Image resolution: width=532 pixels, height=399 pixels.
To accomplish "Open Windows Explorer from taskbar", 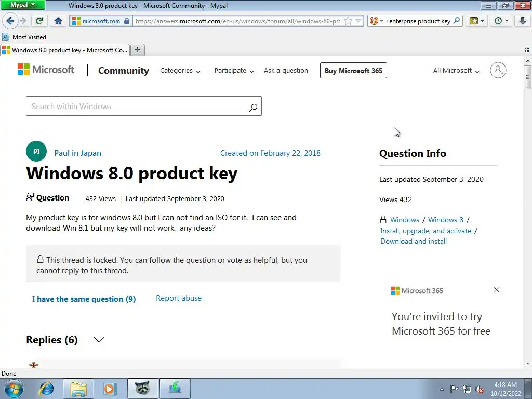I will (x=78, y=389).
